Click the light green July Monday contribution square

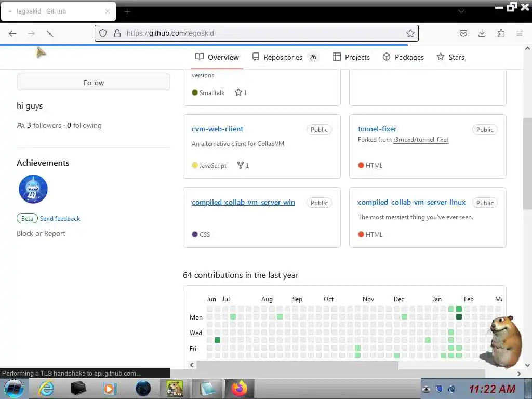click(233, 316)
